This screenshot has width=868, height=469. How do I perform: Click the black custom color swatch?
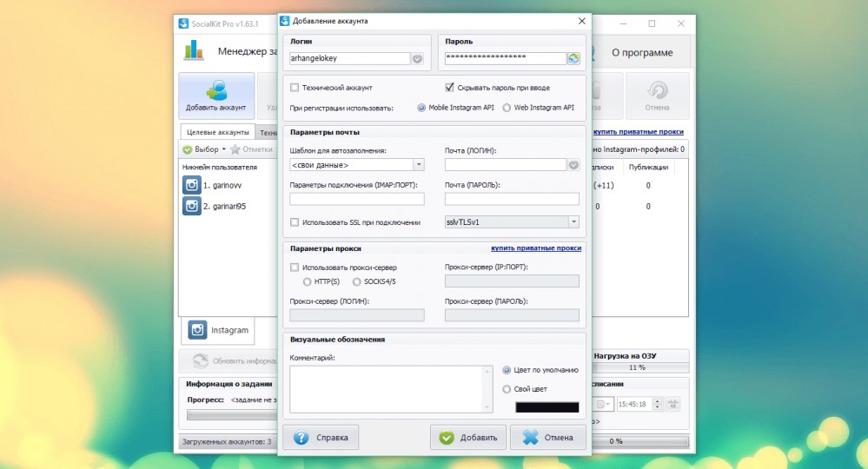(x=547, y=407)
